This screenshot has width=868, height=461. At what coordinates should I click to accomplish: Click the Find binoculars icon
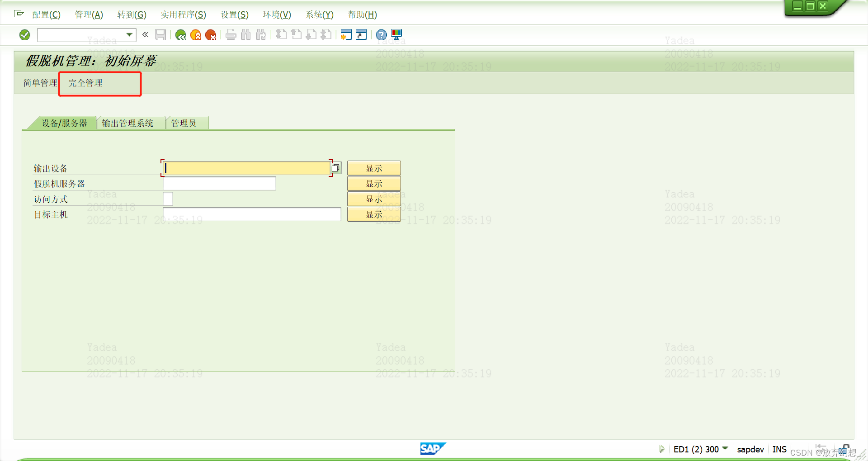(246, 35)
